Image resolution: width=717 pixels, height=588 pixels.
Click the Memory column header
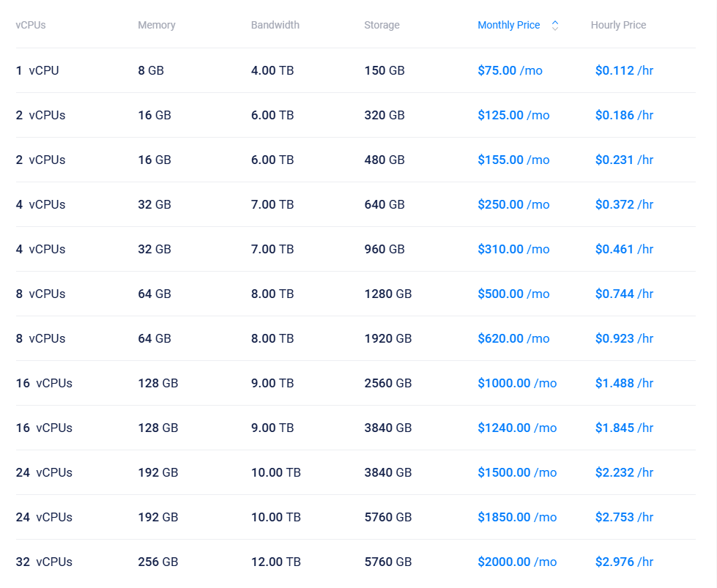[x=157, y=25]
